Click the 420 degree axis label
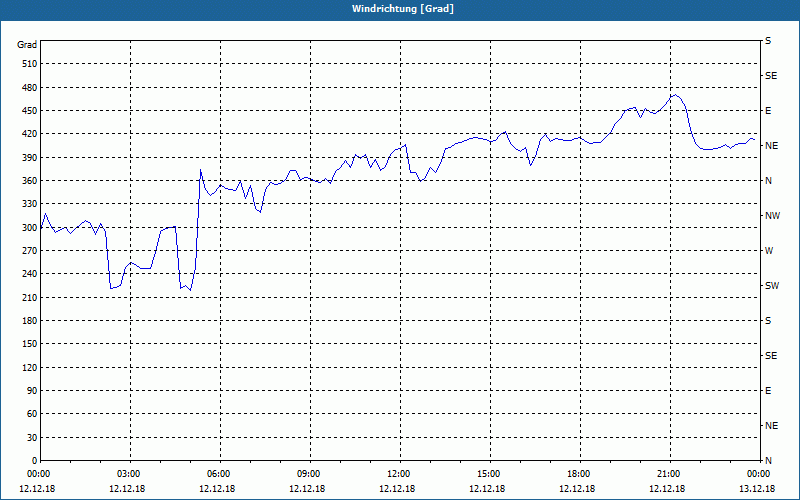The width and height of the screenshot is (800, 500). [x=30, y=134]
